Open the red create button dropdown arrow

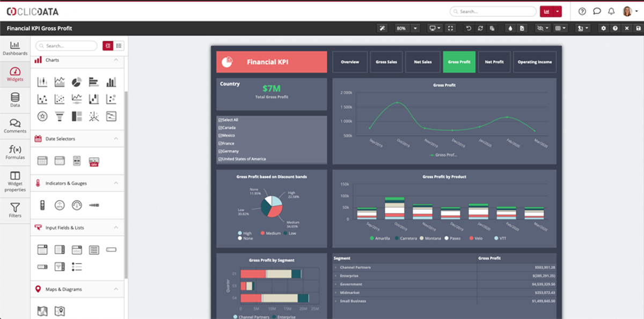point(558,11)
